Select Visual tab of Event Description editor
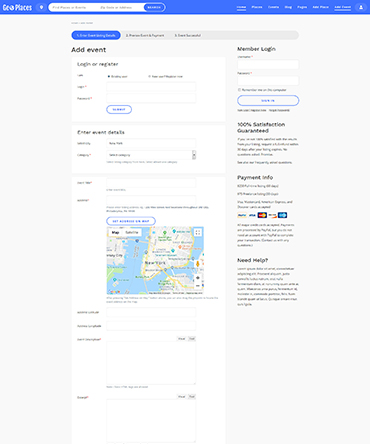The width and height of the screenshot is (370, 444). (x=181, y=339)
